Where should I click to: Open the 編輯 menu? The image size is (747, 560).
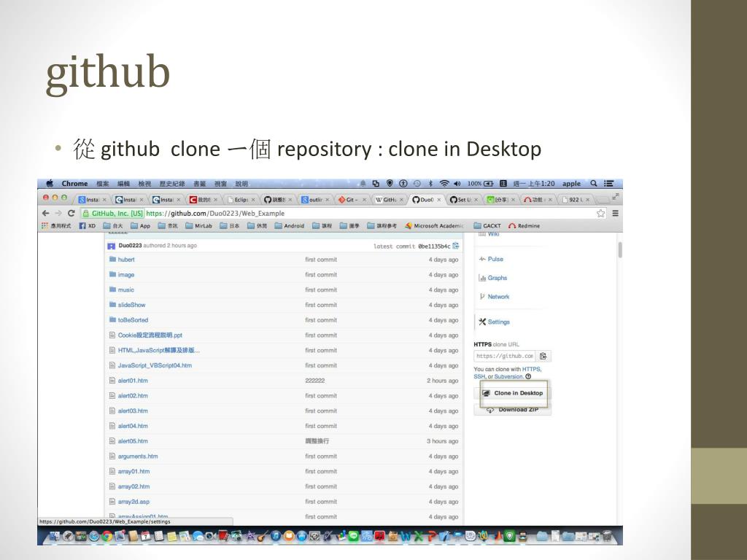124,183
